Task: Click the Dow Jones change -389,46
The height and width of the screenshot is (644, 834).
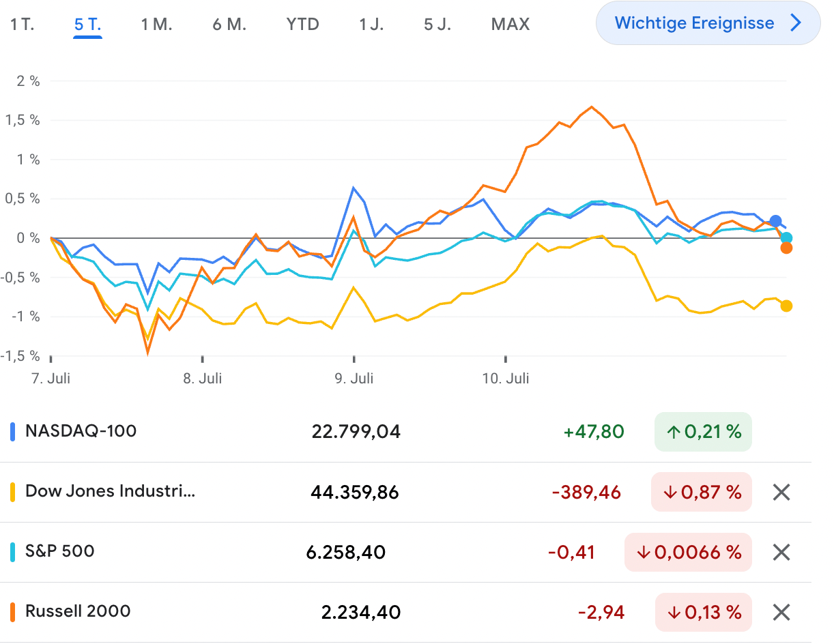Action: (x=588, y=492)
